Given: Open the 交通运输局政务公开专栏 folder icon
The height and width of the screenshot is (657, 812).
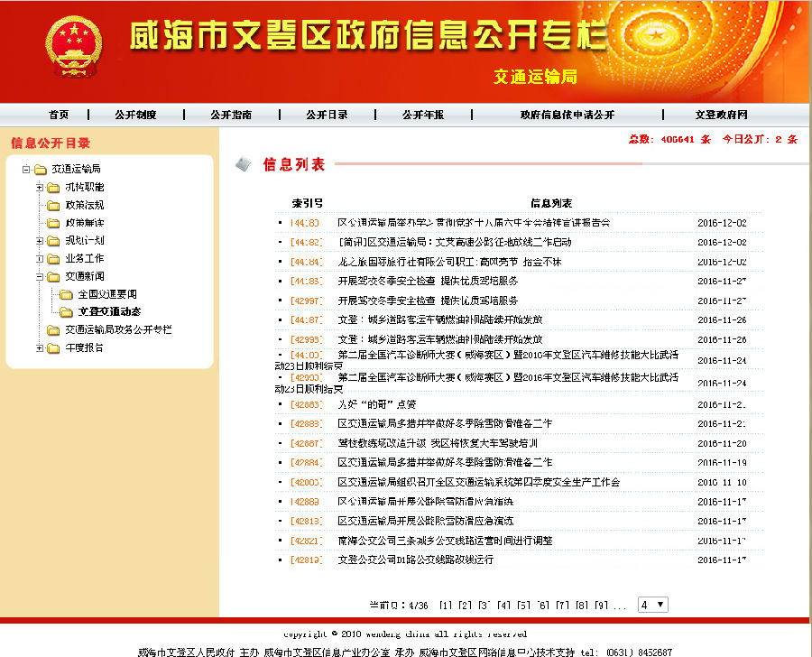Looking at the screenshot, I should click(x=52, y=329).
